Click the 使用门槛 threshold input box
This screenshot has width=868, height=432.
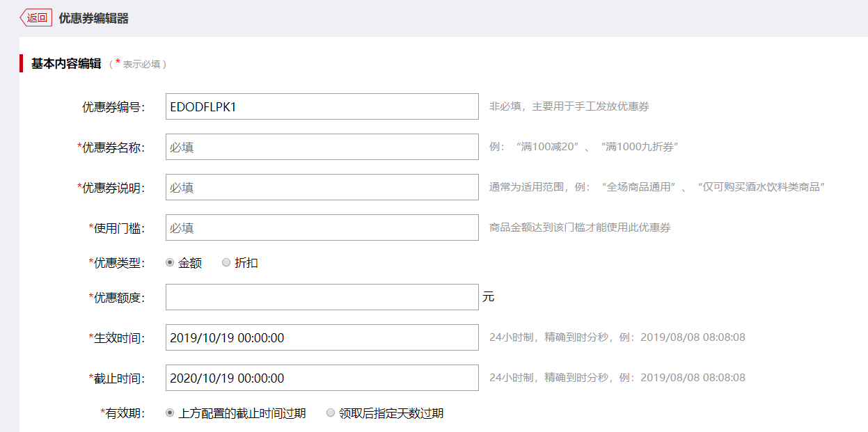click(x=322, y=227)
